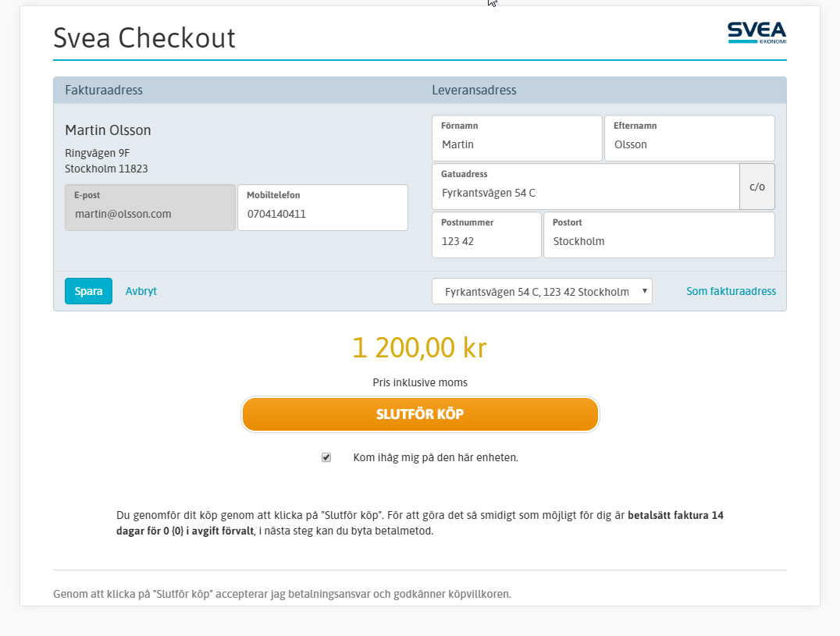Open the saved delivery address dropdown
840x636 pixels.
(542, 290)
